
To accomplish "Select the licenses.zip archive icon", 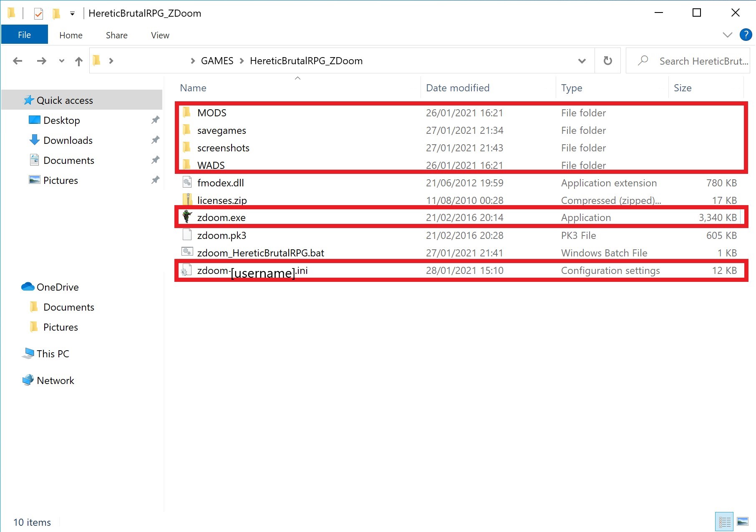I will [187, 200].
